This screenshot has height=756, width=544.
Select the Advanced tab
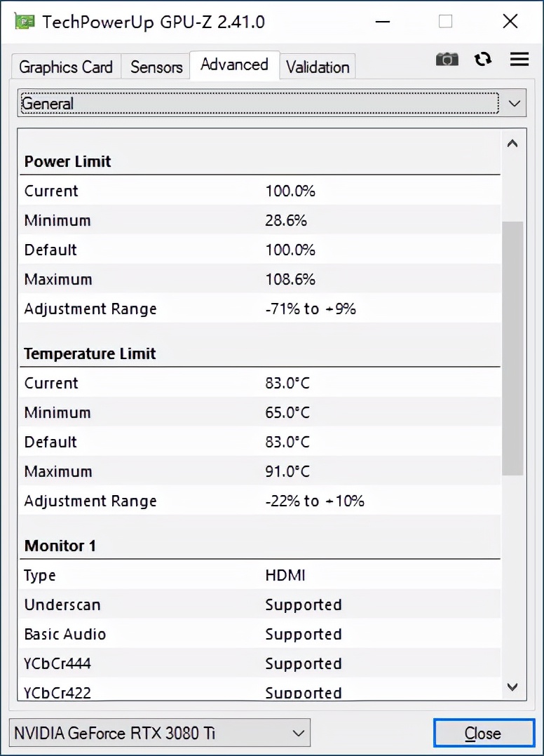coord(234,65)
